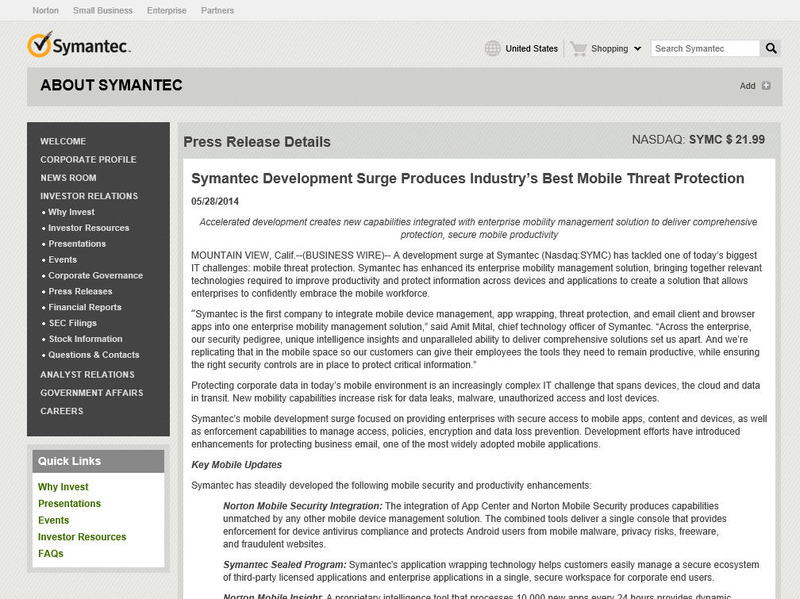The width and height of the screenshot is (800, 599).
Task: Click the globe icon beside United States
Action: 492,48
